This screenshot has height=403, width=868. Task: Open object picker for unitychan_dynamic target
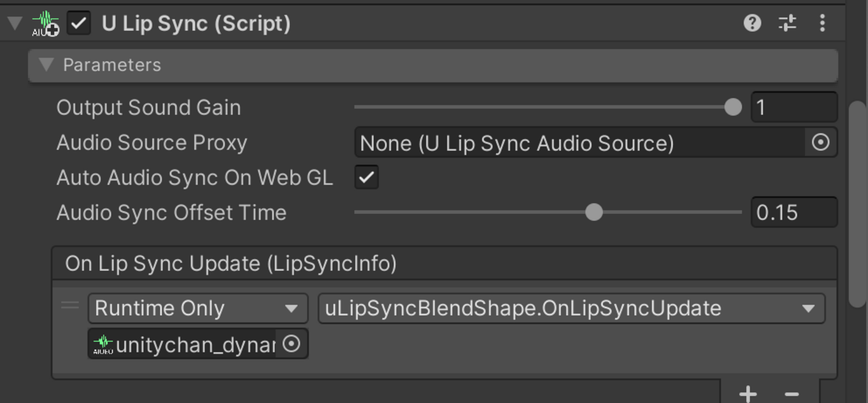pos(291,344)
